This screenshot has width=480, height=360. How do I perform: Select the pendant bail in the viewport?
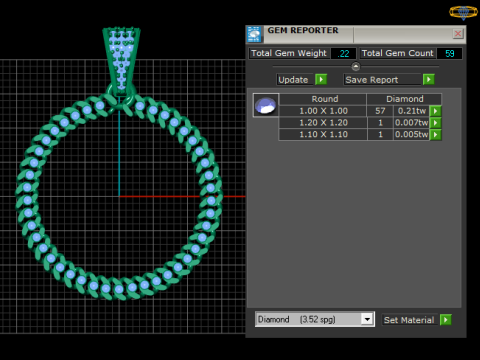pyautogui.click(x=121, y=62)
